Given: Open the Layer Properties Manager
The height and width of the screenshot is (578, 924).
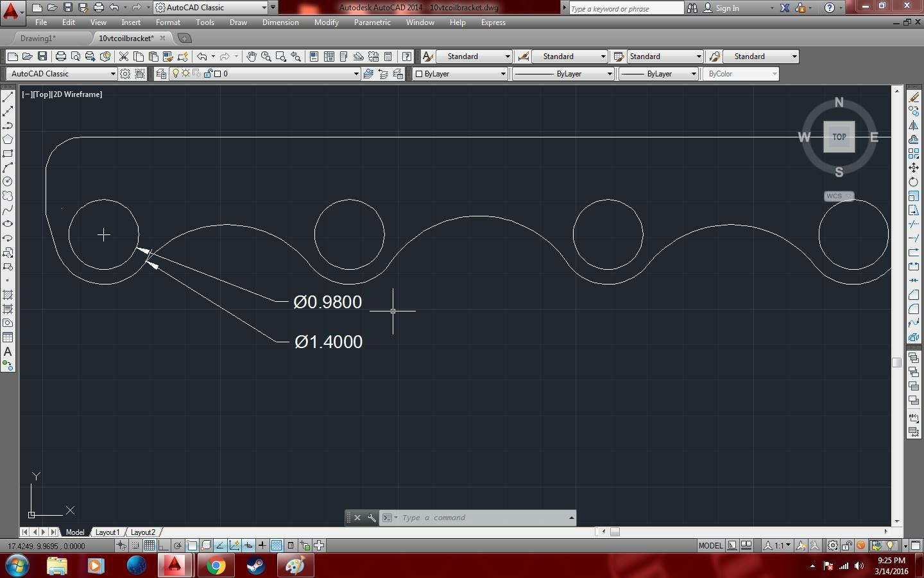Looking at the screenshot, I should [161, 74].
